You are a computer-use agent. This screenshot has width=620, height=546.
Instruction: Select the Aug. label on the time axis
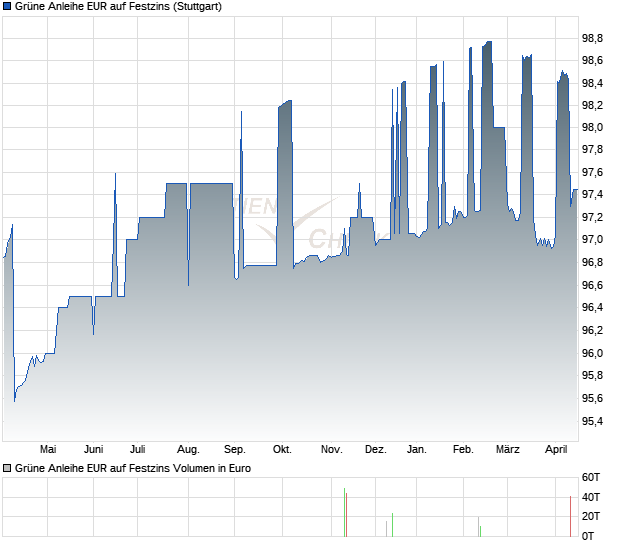pos(188,449)
